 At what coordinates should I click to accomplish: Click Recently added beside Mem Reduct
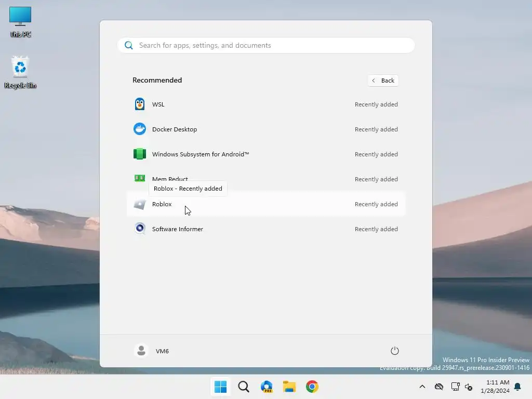(376, 179)
